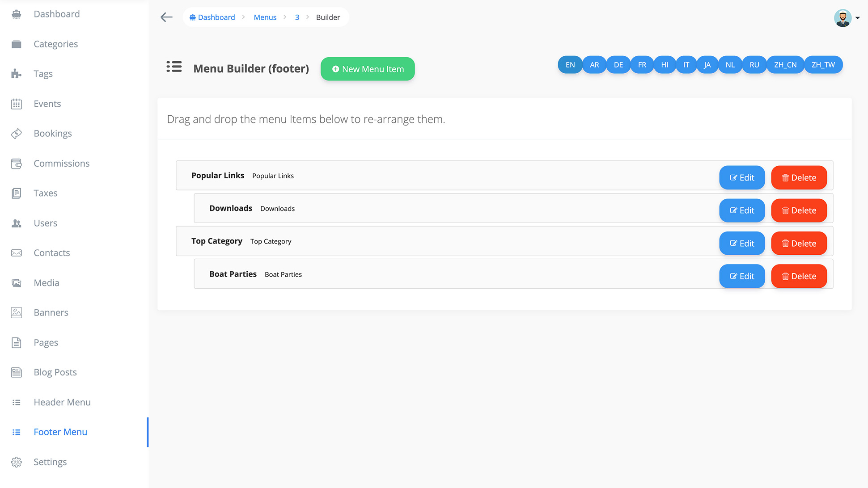
Task: Open the Dashboard from the sidebar icon
Action: point(16,14)
